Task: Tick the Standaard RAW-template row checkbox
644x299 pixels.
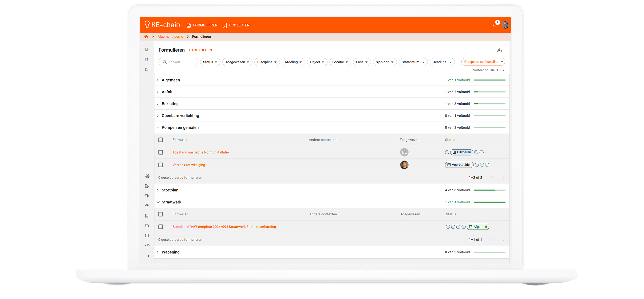Action: [161, 227]
